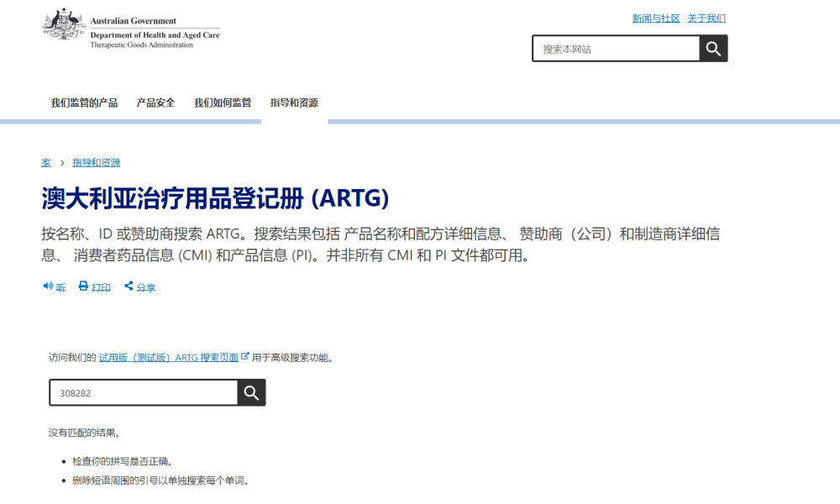The image size is (840, 504).
Task: Click the 没有匹配的结果 message
Action: [x=84, y=433]
